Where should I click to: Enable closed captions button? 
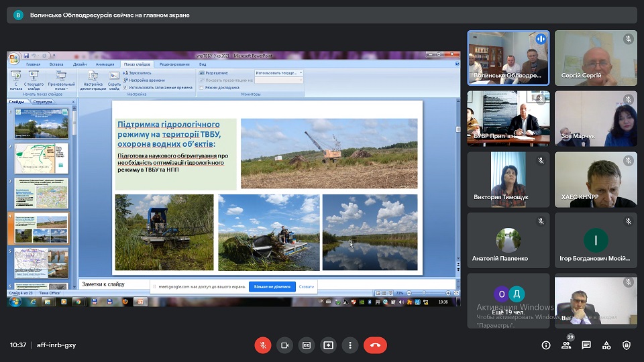pos(307,345)
